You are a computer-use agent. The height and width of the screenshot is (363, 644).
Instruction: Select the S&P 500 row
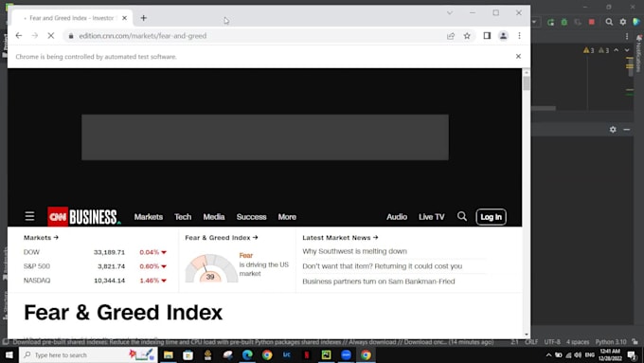[x=95, y=266]
